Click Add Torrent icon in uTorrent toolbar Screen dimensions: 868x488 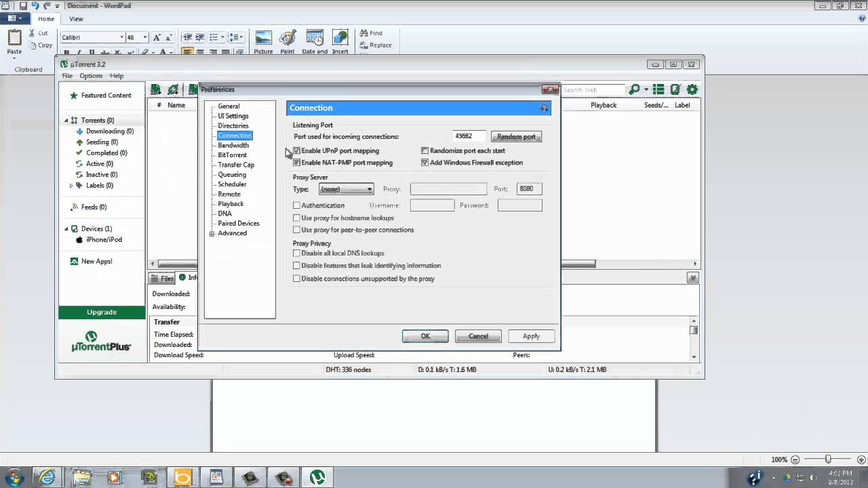click(x=156, y=89)
